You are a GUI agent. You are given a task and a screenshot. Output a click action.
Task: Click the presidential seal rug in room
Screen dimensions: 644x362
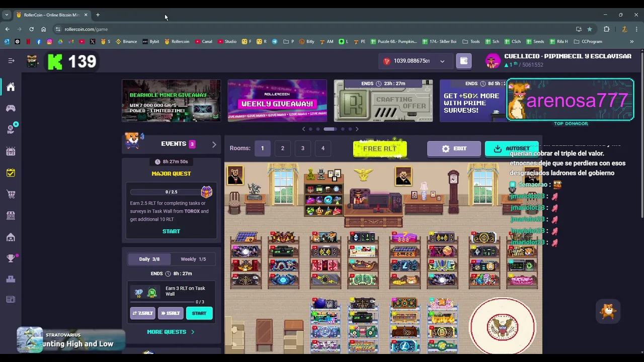click(x=503, y=326)
